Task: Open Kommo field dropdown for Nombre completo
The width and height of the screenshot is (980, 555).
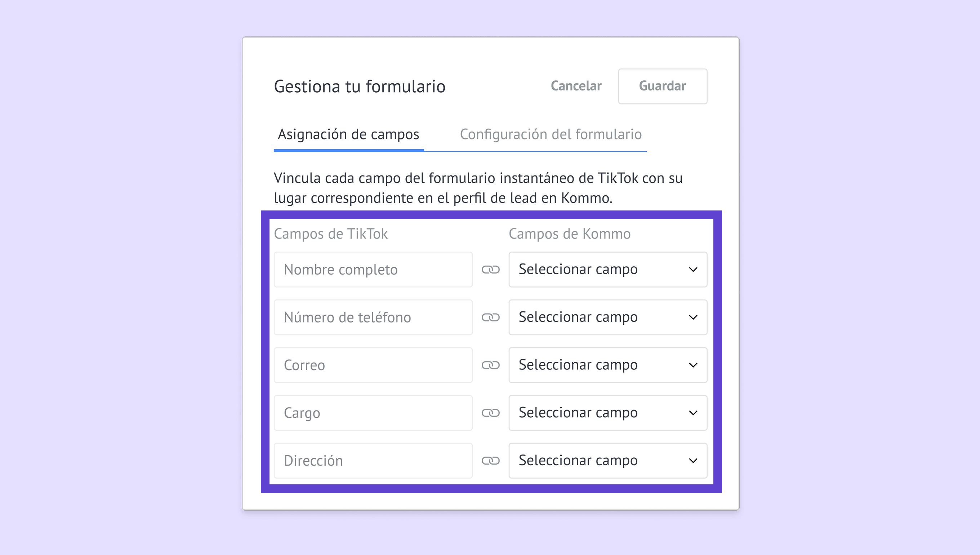Action: coord(608,270)
